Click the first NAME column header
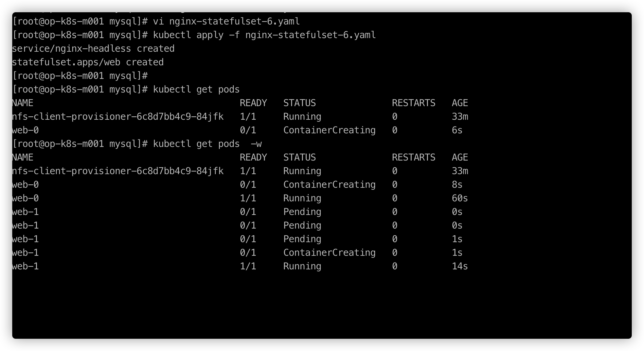 click(x=23, y=103)
